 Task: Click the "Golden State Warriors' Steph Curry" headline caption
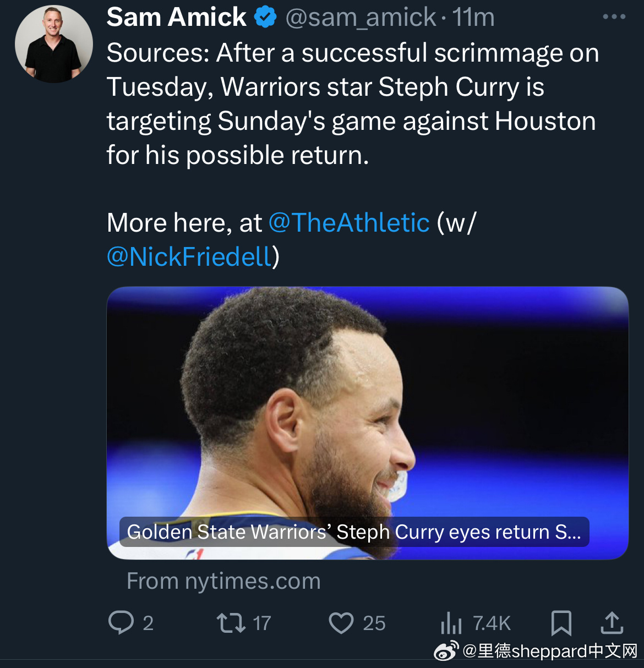pyautogui.click(x=354, y=532)
